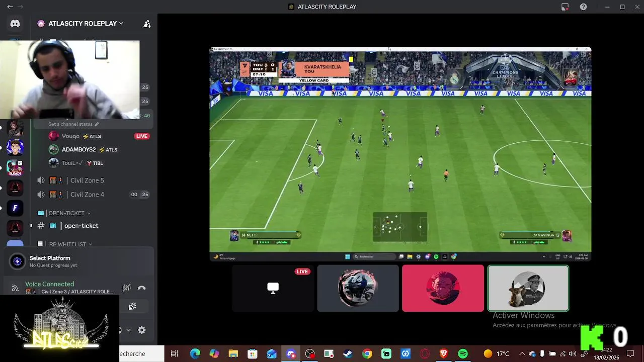Click the Windows taskbar search box
The width and height of the screenshot is (644, 362).
coord(142,354)
